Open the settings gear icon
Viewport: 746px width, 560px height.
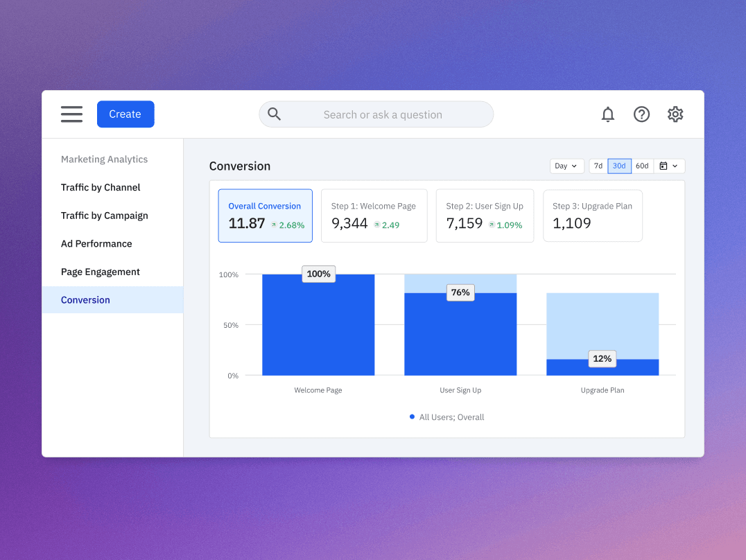coord(675,114)
